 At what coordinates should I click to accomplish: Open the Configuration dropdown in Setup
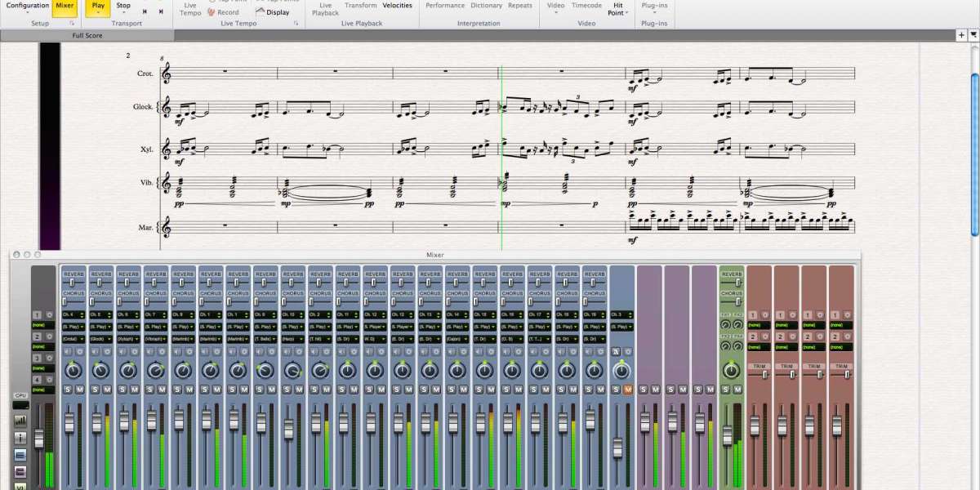click(x=28, y=6)
